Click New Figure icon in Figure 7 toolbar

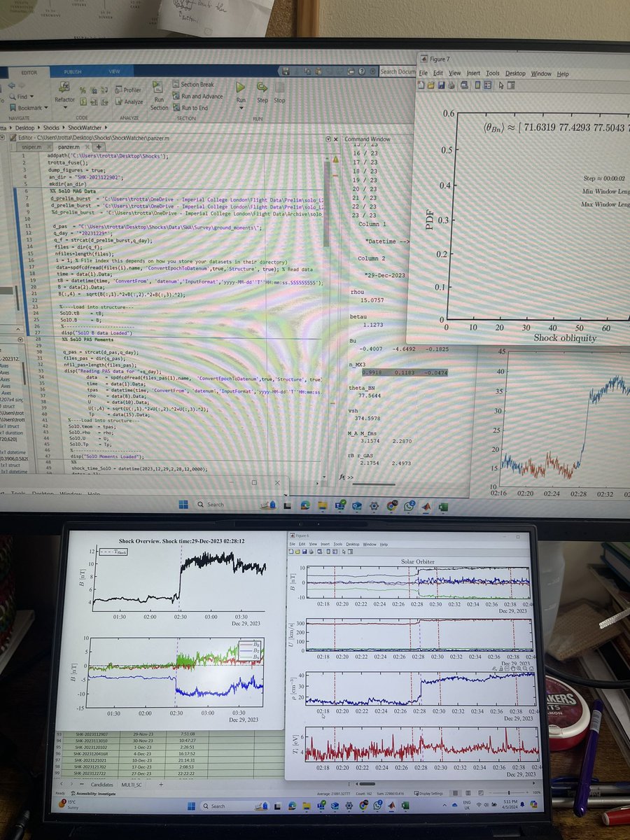[x=422, y=85]
